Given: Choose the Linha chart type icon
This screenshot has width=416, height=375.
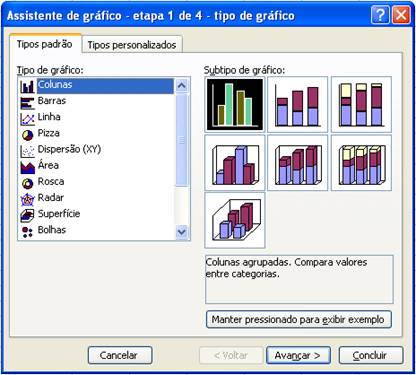Looking at the screenshot, I should [x=27, y=119].
